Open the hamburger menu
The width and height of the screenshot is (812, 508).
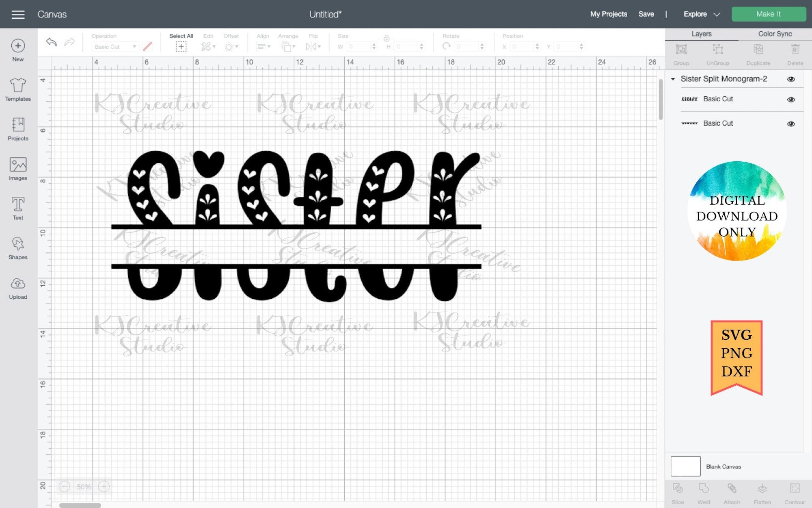pos(18,14)
